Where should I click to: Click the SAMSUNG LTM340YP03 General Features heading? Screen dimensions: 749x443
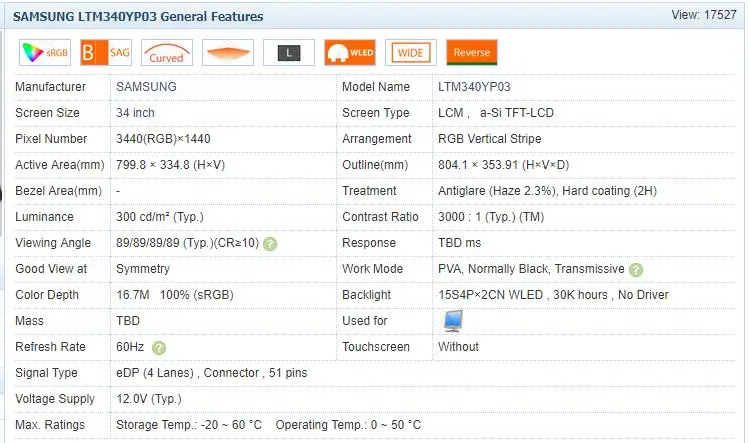point(138,17)
